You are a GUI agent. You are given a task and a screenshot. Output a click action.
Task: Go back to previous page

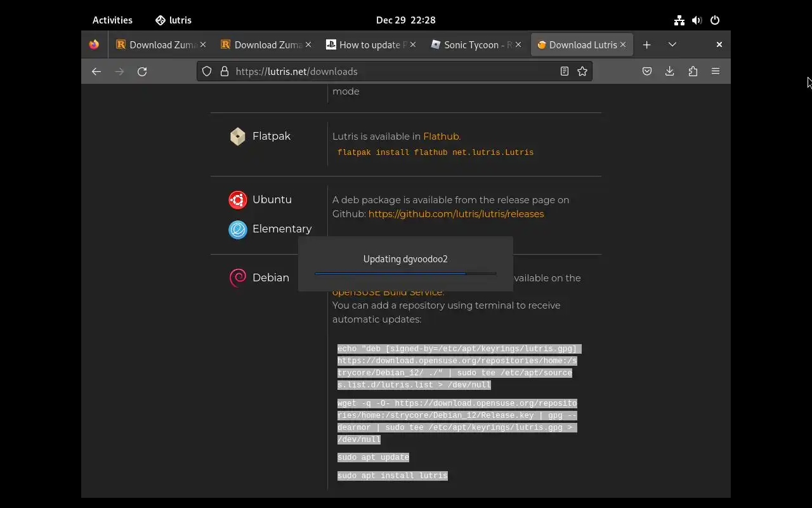(96, 71)
